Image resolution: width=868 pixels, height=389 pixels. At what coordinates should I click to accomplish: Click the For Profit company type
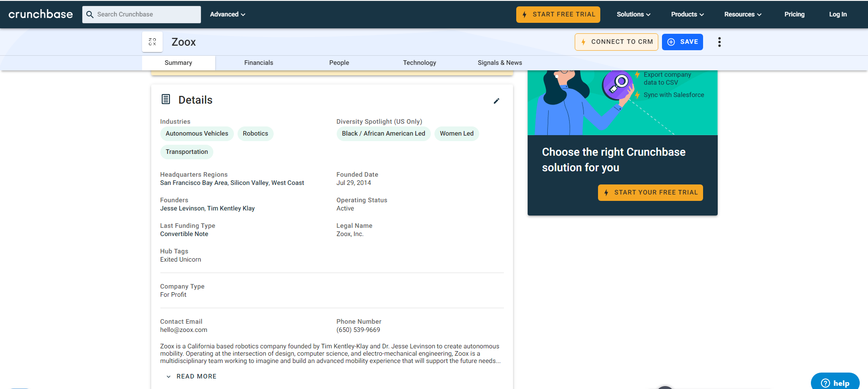pyautogui.click(x=173, y=295)
